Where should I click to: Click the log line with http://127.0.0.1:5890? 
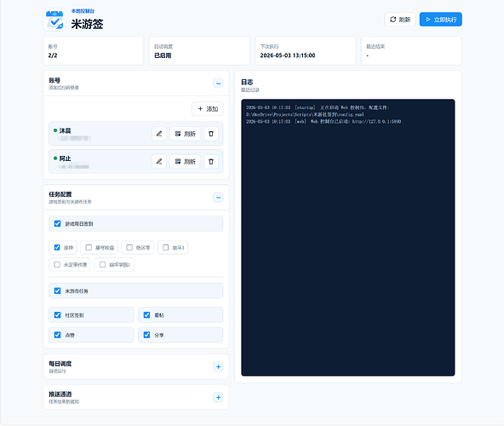point(324,122)
